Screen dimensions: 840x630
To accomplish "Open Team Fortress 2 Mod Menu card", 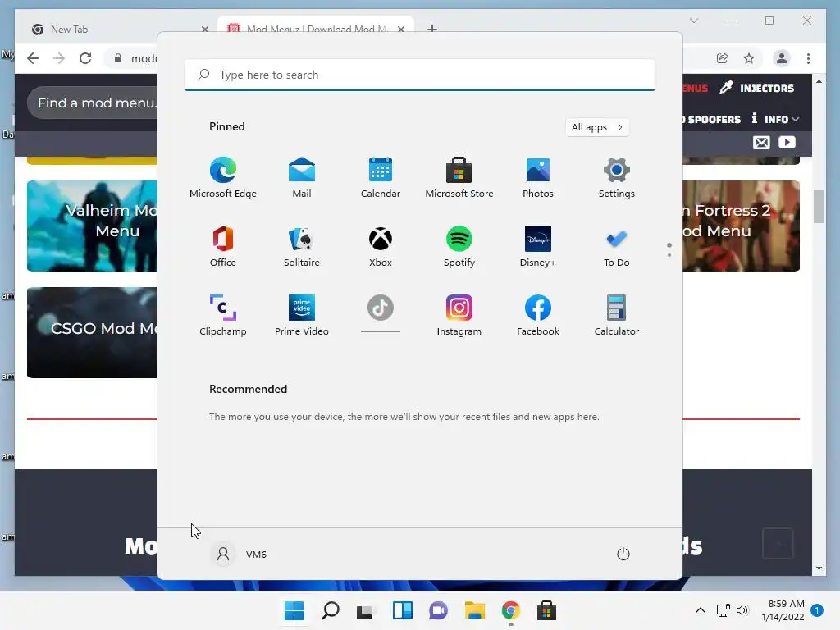I will [x=742, y=226].
